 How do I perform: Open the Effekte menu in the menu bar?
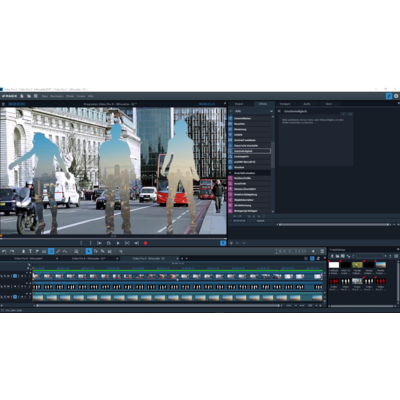tap(70, 96)
